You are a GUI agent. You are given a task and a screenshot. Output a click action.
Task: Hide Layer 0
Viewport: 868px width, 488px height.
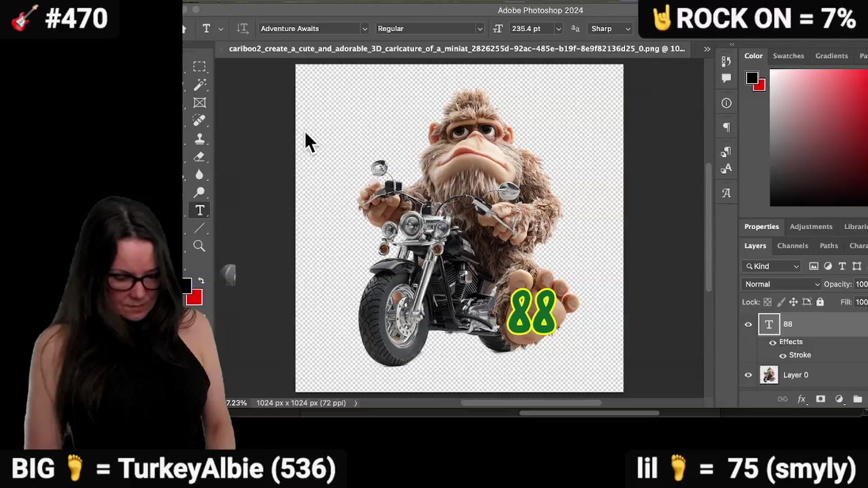pos(748,375)
